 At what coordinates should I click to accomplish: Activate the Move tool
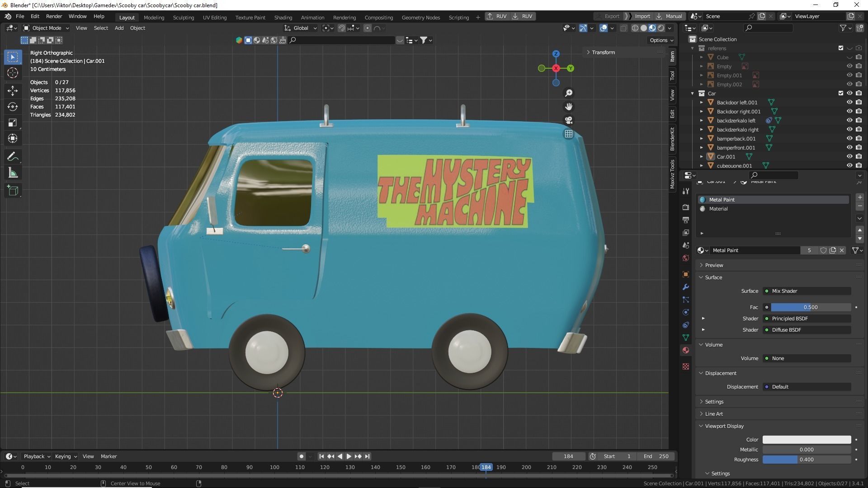pos(13,91)
